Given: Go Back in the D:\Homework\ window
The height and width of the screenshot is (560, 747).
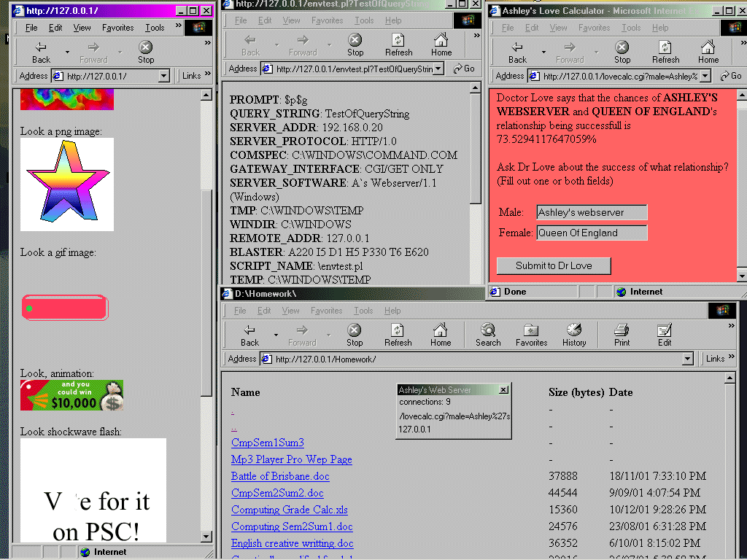Looking at the screenshot, I should click(x=249, y=335).
